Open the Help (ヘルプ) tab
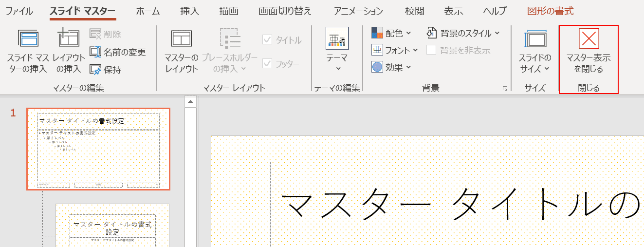 click(495, 11)
